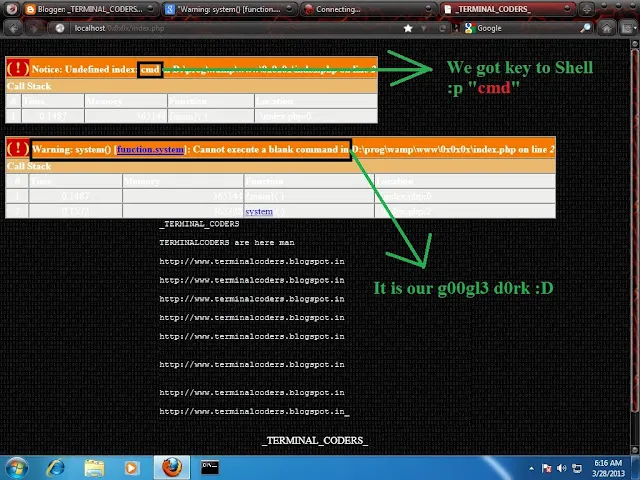The height and width of the screenshot is (480, 640).
Task: Open the function.system documentation link
Action: pyautogui.click(x=150, y=149)
